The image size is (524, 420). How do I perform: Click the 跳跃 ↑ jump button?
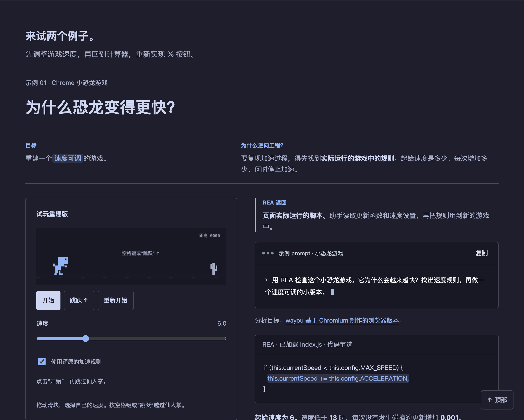coord(79,300)
